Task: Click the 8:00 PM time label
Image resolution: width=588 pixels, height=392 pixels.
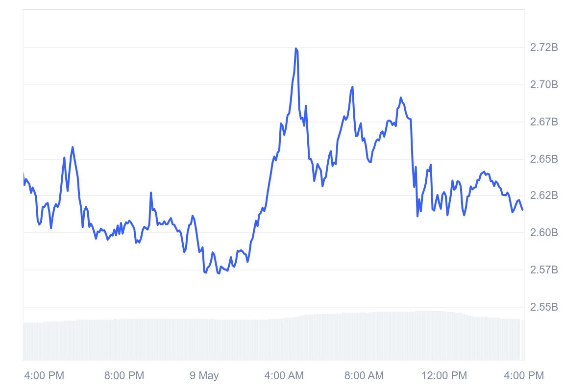Action: (124, 376)
